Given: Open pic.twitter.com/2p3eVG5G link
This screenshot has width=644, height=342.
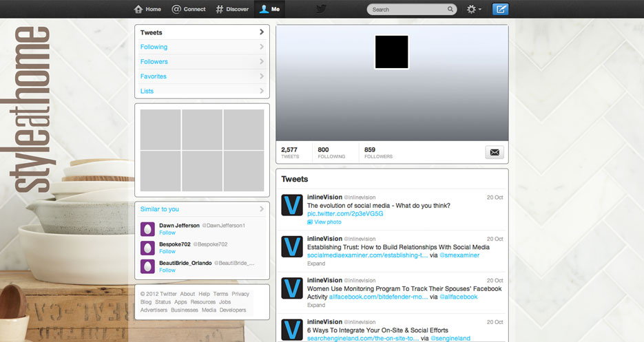Looking at the screenshot, I should point(345,213).
